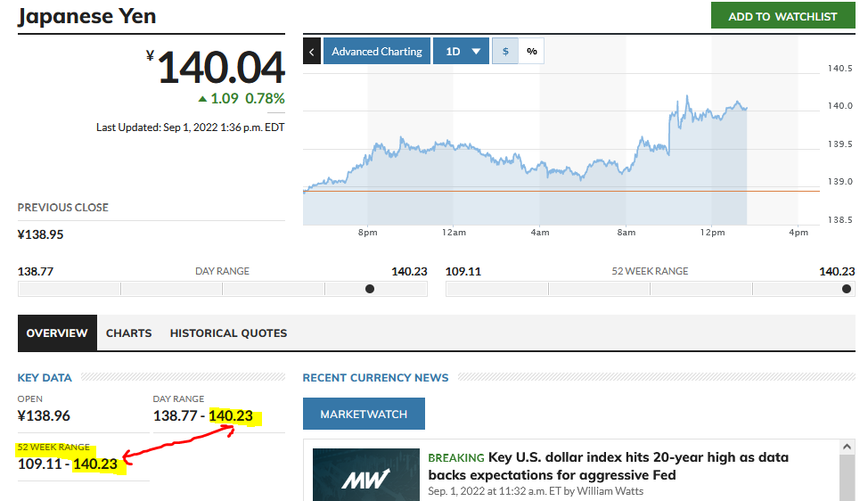Click the Japanese Yen page title

(x=87, y=15)
